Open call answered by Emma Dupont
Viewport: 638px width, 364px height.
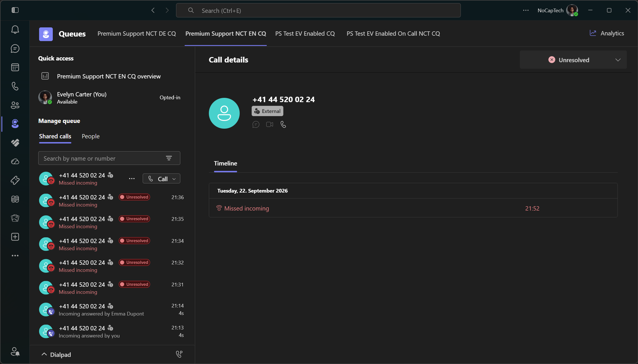click(x=111, y=310)
